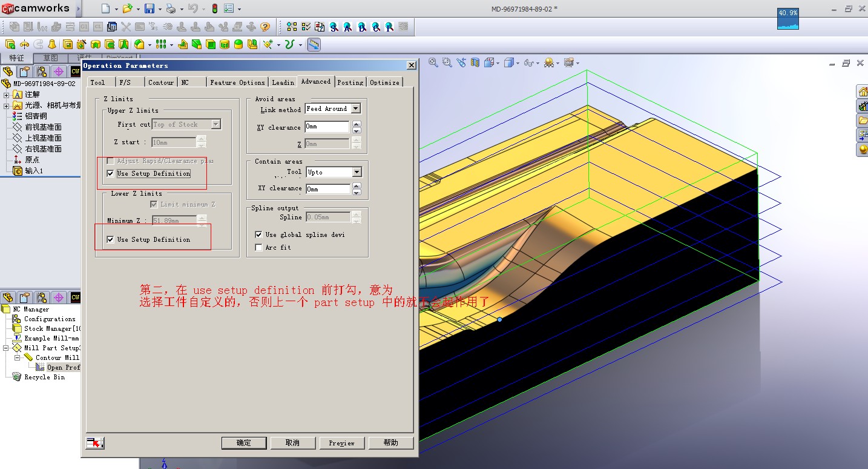This screenshot has width=868, height=469.
Task: Click the 帮助 help button
Action: pos(391,443)
